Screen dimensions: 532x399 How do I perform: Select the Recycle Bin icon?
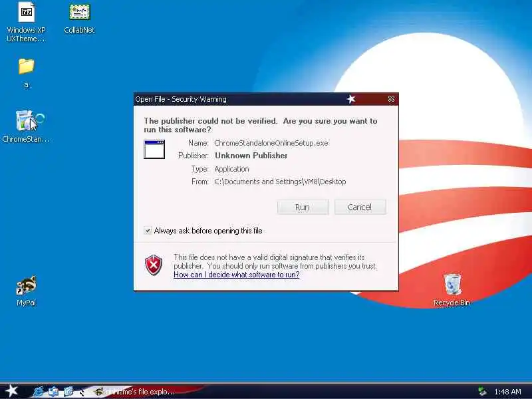(x=452, y=290)
